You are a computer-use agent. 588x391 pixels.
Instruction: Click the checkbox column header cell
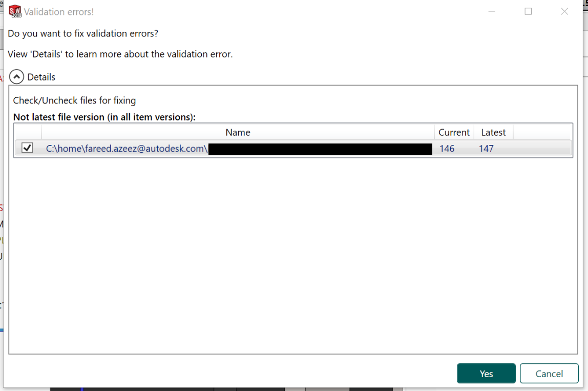coord(27,132)
